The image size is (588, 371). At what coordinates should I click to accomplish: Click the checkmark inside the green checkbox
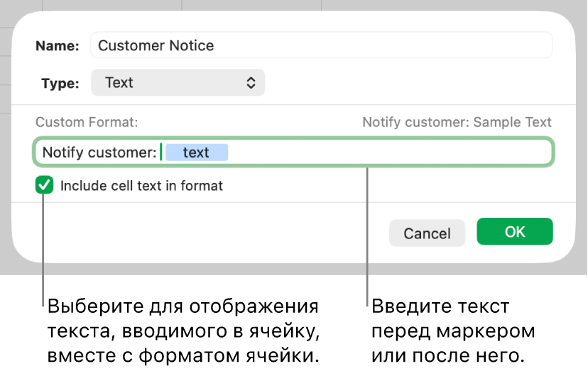pos(45,186)
